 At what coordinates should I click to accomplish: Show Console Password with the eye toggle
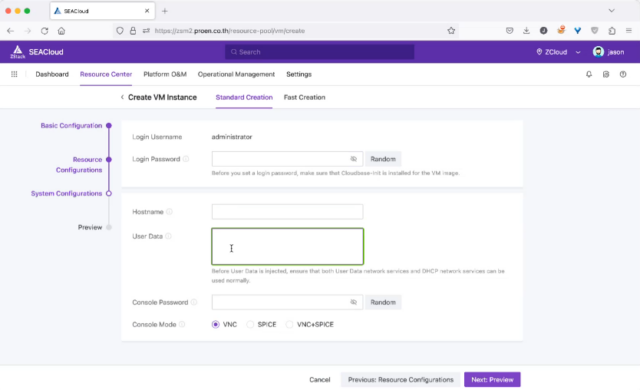click(353, 302)
